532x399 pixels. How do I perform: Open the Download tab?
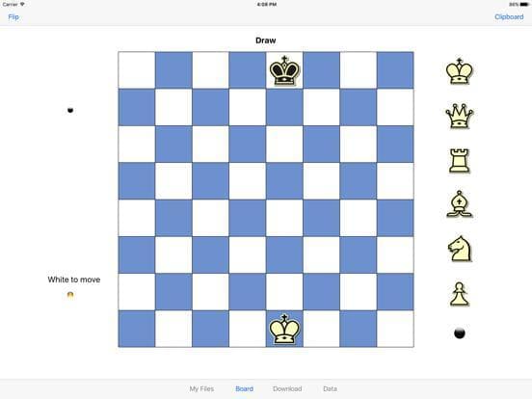pyautogui.click(x=287, y=388)
